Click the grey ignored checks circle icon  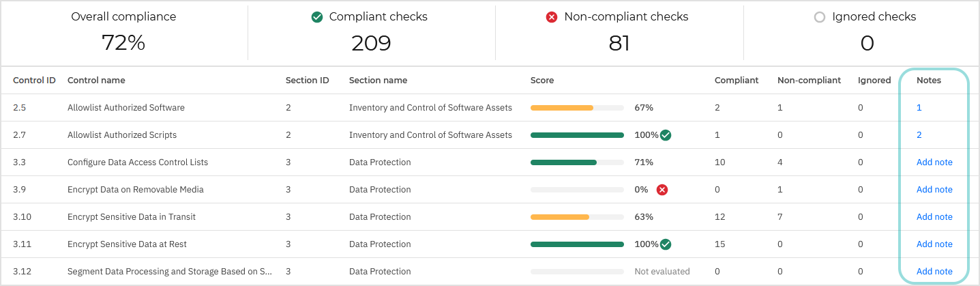(820, 17)
